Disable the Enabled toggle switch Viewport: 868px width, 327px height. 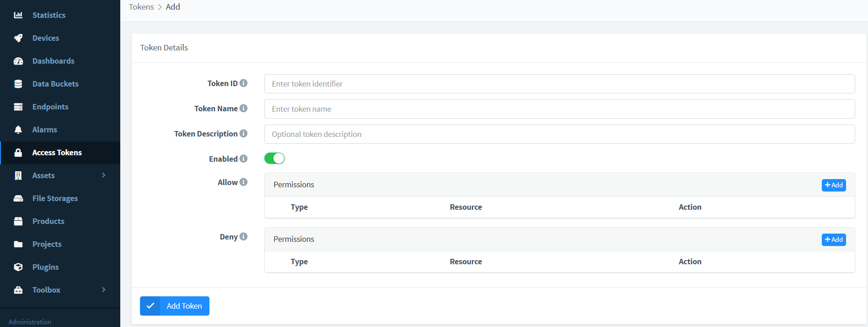coord(274,158)
